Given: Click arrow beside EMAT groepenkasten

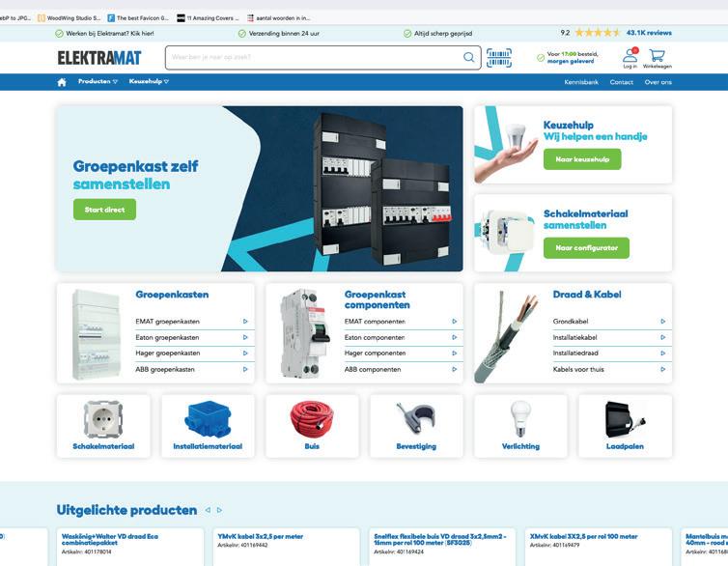Looking at the screenshot, I should [245, 322].
